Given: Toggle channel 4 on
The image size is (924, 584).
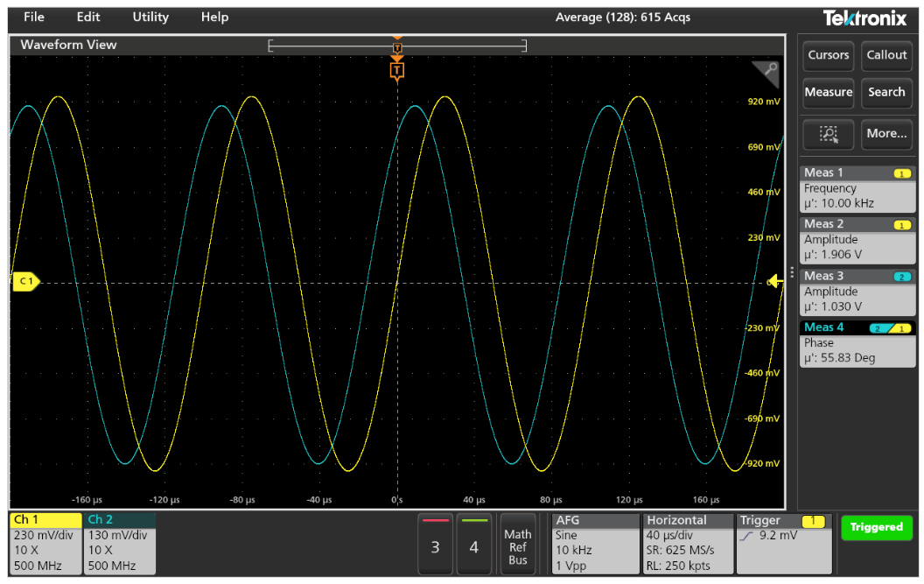Looking at the screenshot, I should pyautogui.click(x=473, y=545).
